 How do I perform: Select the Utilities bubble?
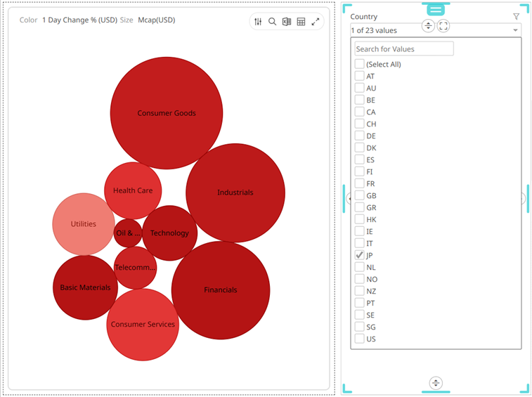84,224
